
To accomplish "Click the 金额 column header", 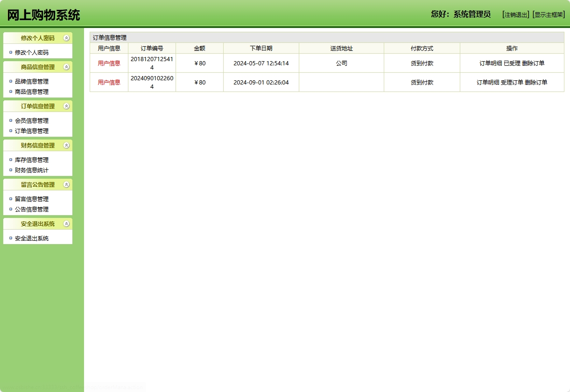I will (x=200, y=49).
